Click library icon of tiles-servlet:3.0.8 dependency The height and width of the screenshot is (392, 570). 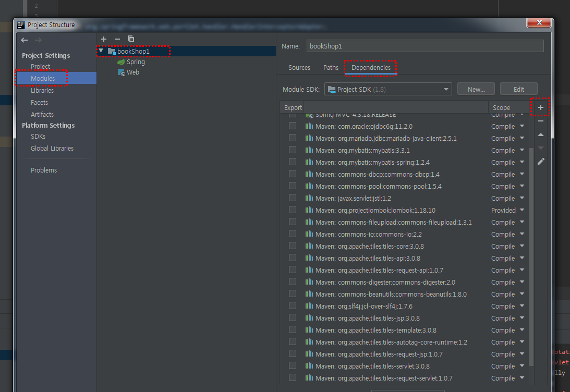click(x=309, y=366)
